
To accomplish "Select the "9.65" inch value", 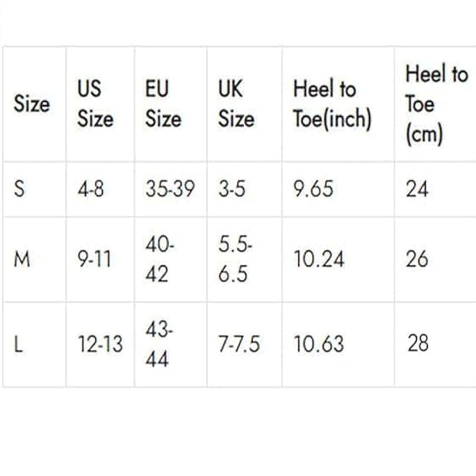I will [313, 189].
